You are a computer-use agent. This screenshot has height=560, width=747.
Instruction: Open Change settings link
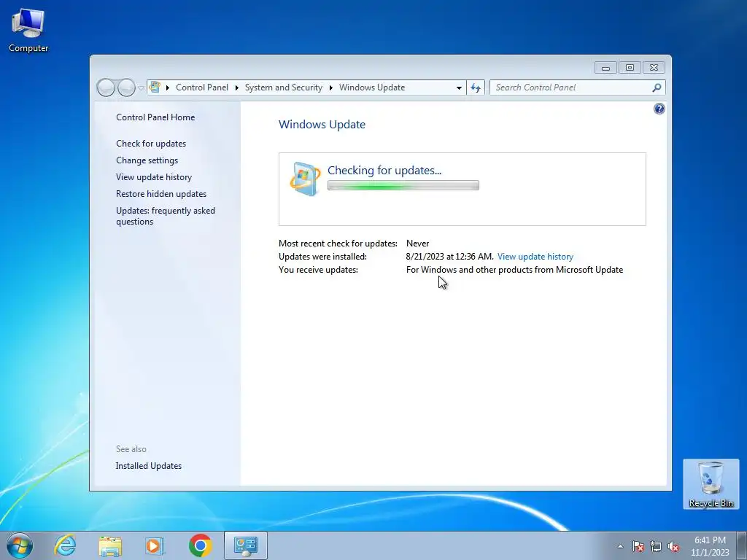(147, 160)
